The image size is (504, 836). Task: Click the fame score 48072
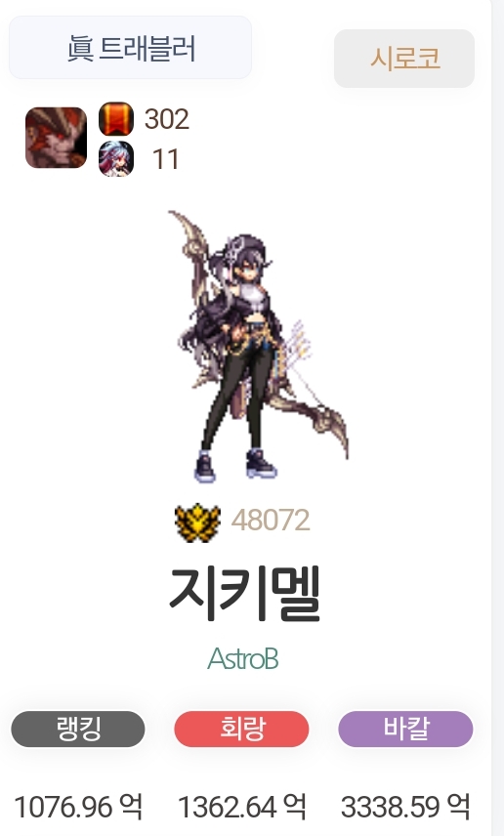pos(271,520)
